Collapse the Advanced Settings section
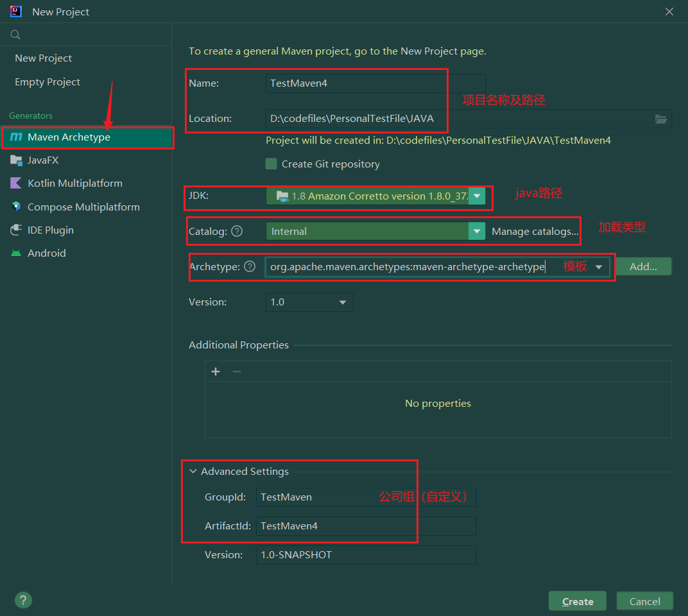This screenshot has width=688, height=616. (x=193, y=471)
